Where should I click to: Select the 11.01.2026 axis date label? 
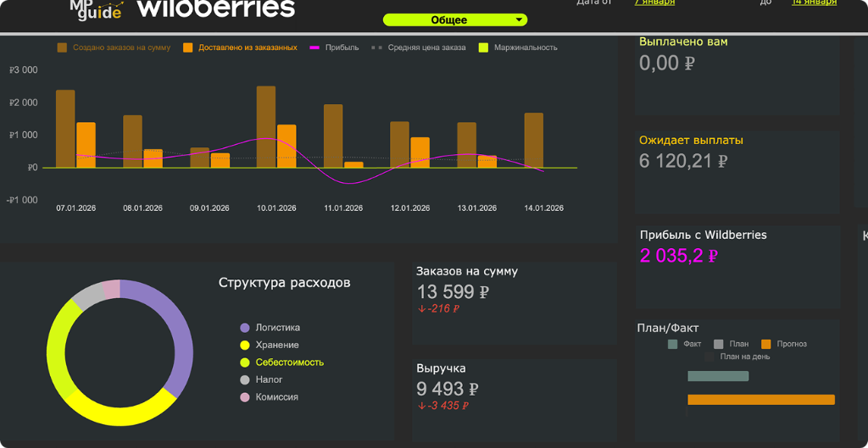coord(343,208)
